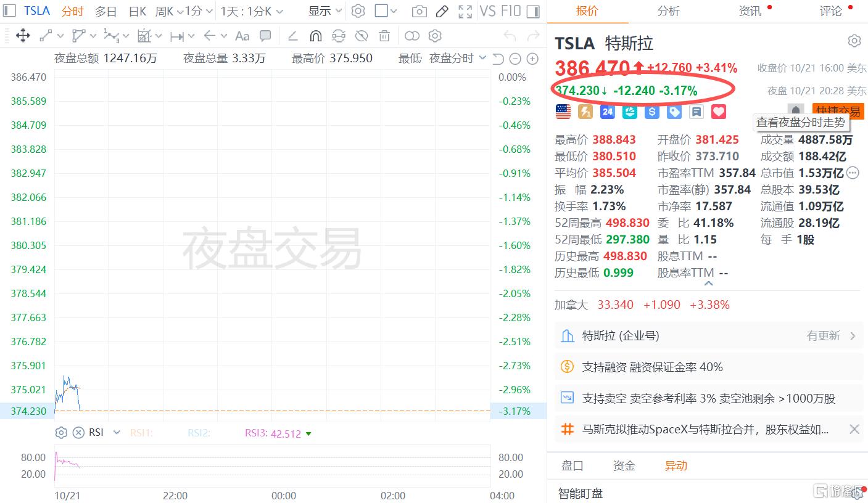The width and height of the screenshot is (868, 503).
Task: Toggle the right sidebar panel icon
Action: click(x=534, y=11)
